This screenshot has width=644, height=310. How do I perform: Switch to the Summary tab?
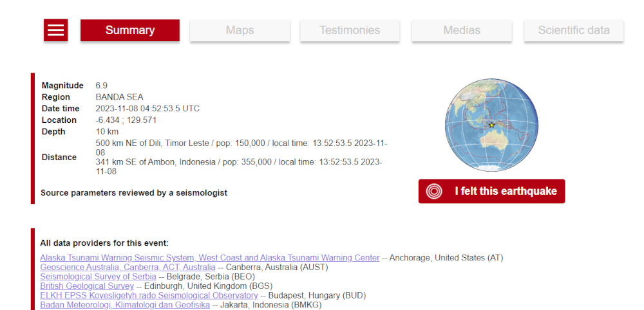coord(130,30)
